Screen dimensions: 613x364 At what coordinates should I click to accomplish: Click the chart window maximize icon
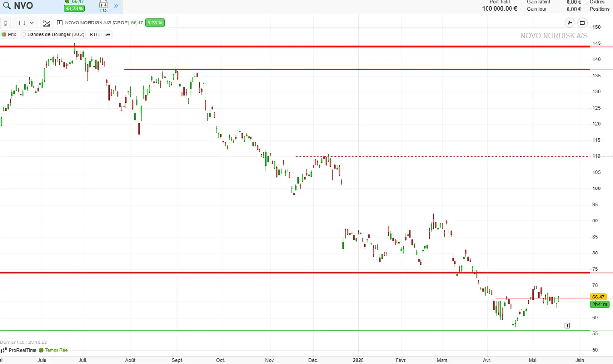click(582, 22)
